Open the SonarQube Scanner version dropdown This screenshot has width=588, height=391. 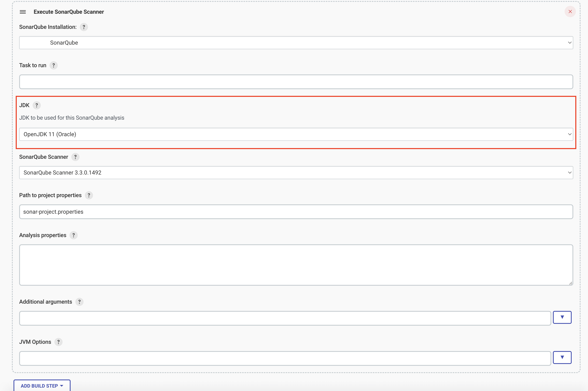[296, 172]
